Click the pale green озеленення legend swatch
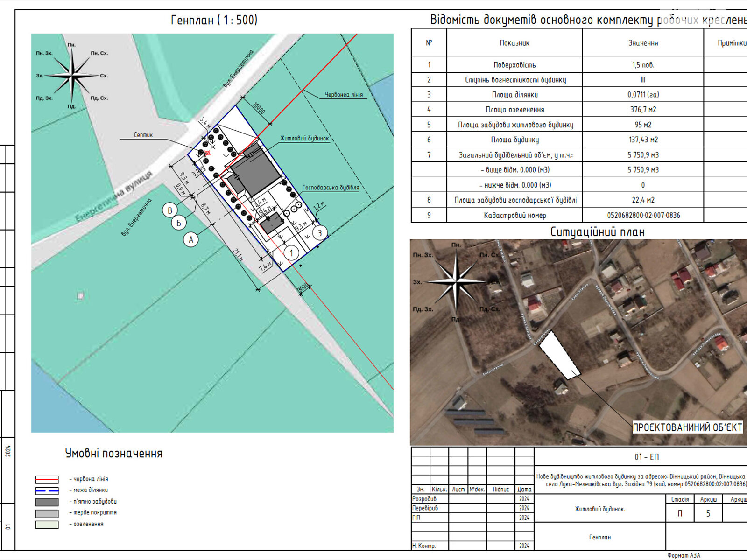The width and height of the screenshot is (747, 560). click(x=47, y=525)
